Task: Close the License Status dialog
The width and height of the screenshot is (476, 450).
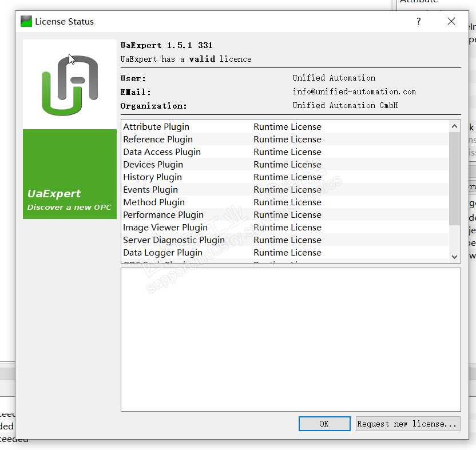Action: pos(451,21)
